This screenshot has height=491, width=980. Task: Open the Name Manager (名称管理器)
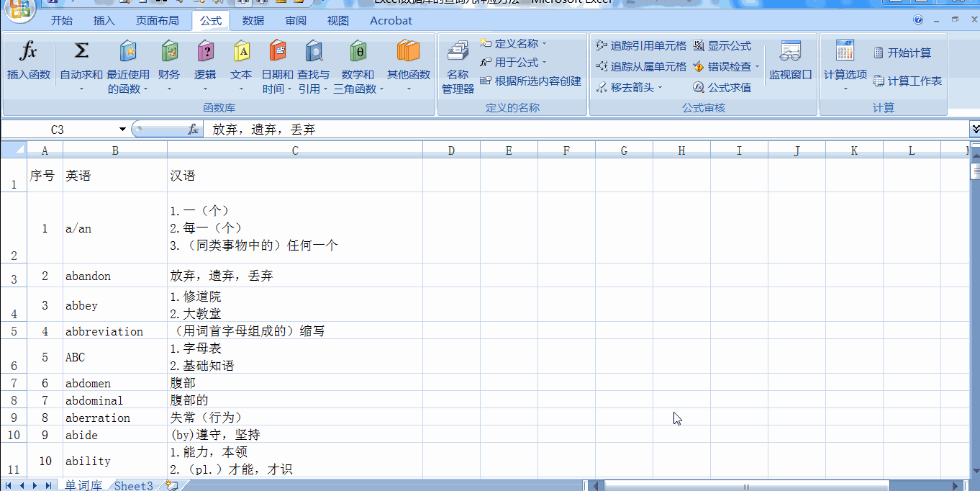pyautogui.click(x=458, y=68)
